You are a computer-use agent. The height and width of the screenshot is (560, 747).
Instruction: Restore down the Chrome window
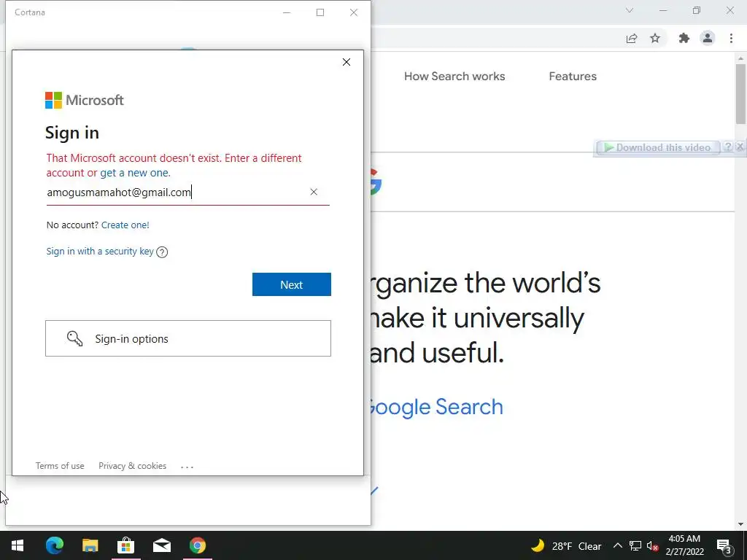click(697, 10)
